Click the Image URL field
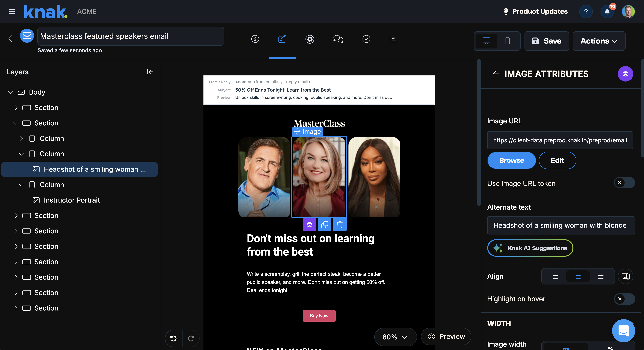The image size is (644, 350). click(560, 140)
